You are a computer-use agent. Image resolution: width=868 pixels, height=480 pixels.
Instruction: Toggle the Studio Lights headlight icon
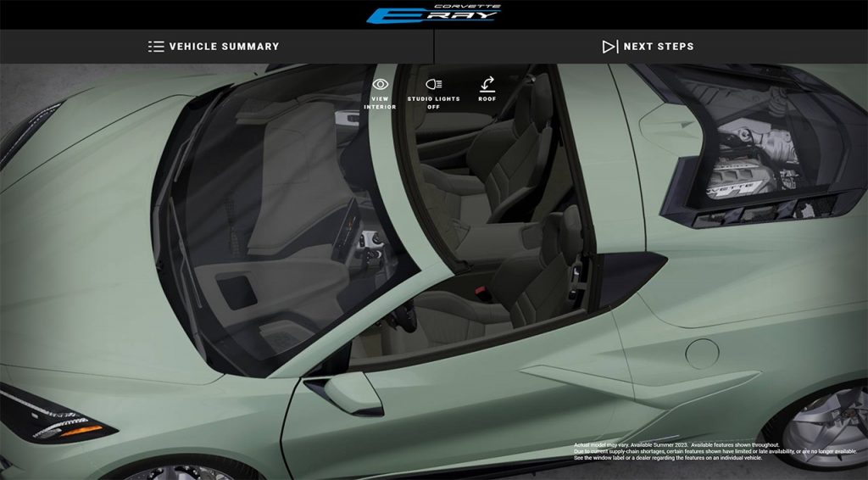[433, 84]
